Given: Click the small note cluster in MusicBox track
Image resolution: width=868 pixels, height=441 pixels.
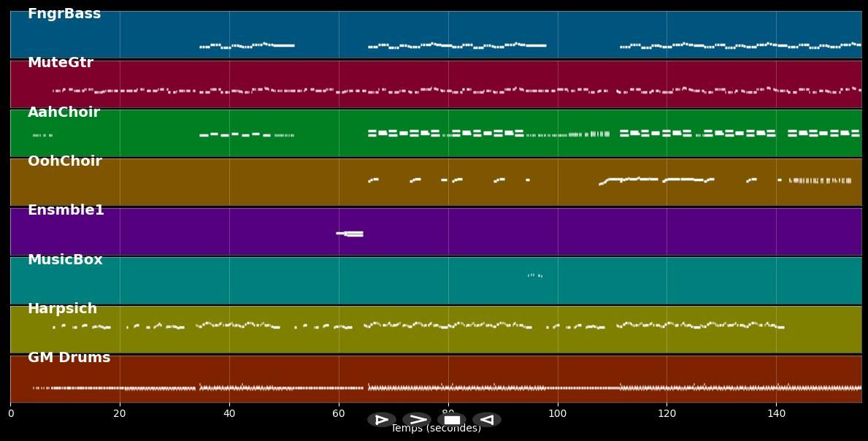Looking at the screenshot, I should coord(534,275).
